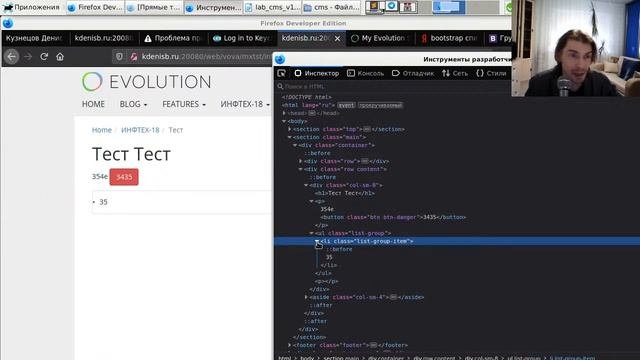The image size is (640, 360).
Task: Open the HOME nav link
Action: point(93,104)
